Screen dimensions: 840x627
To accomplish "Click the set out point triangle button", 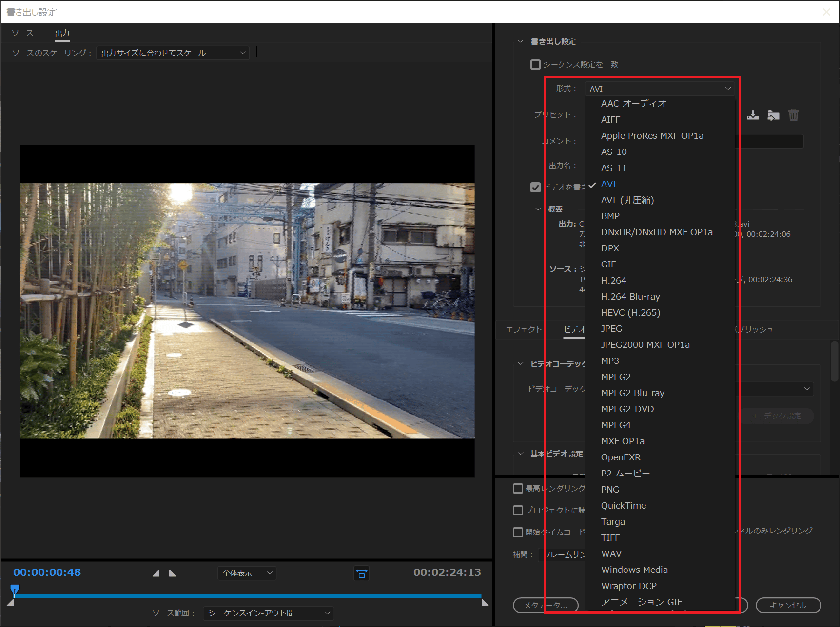I will 173,573.
